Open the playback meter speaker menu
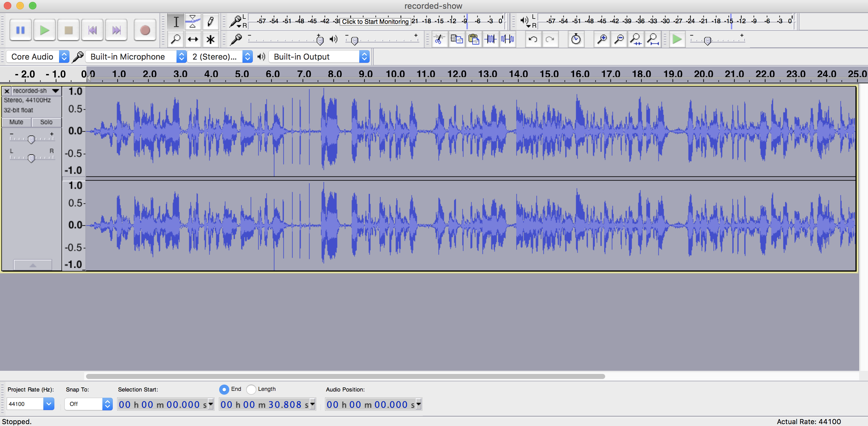 point(525,22)
